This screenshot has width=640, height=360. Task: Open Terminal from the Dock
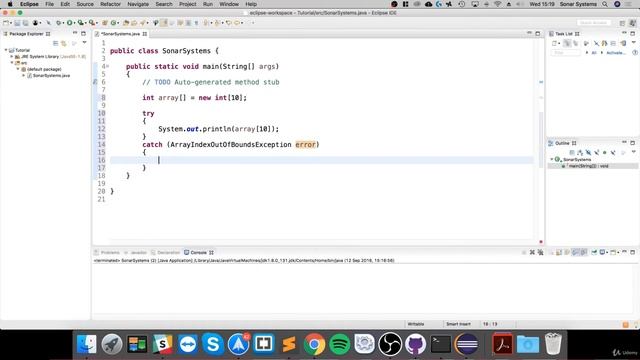[x=441, y=344]
